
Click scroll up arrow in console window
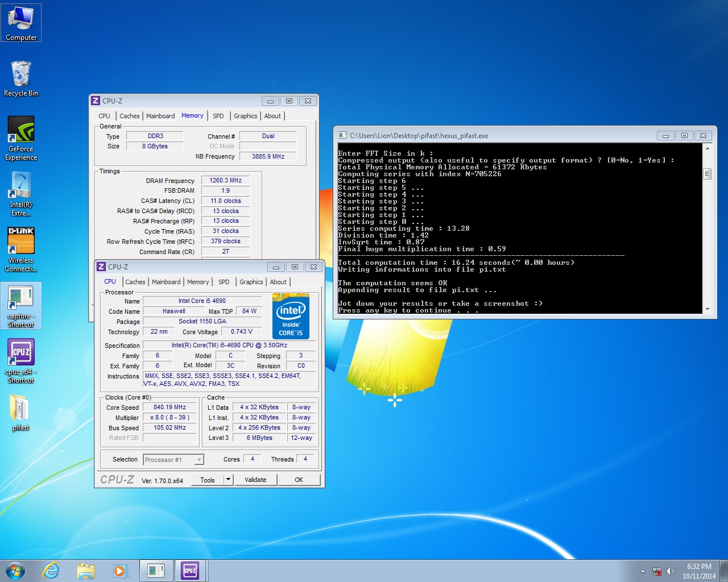pyautogui.click(x=708, y=148)
